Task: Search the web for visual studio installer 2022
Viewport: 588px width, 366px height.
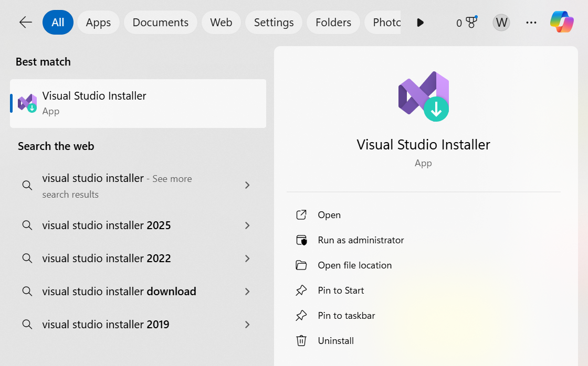Action: pyautogui.click(x=138, y=258)
